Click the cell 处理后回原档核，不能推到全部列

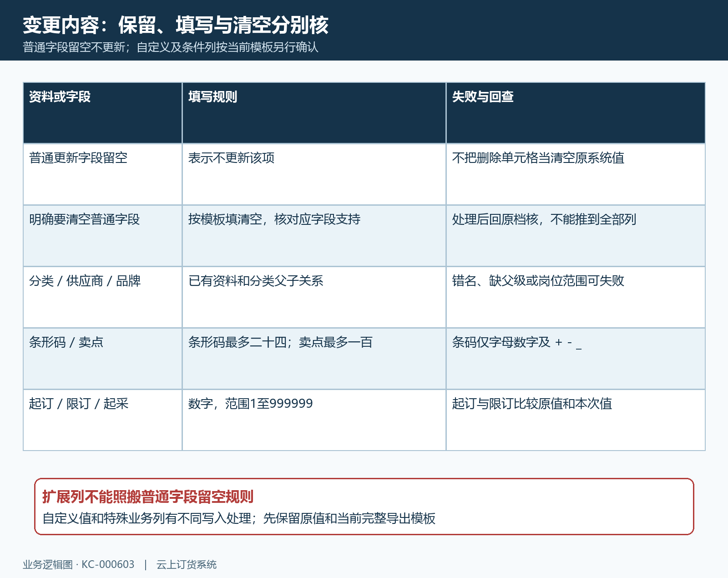coord(576,236)
